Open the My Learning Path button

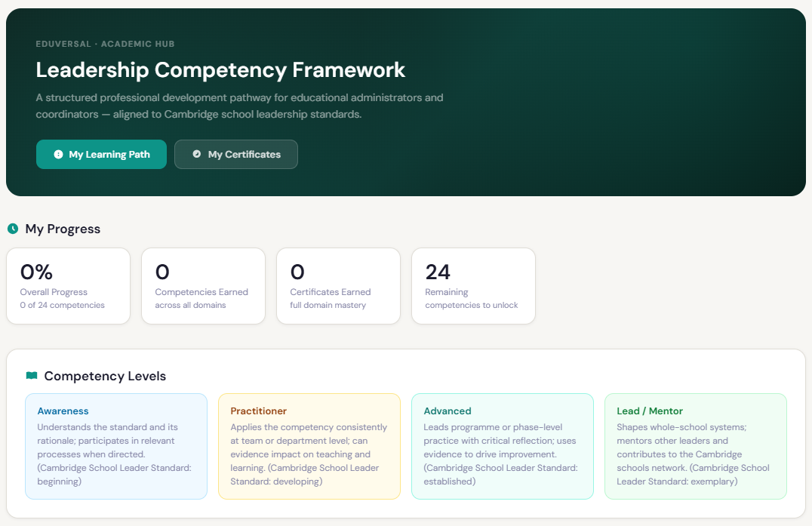point(101,154)
